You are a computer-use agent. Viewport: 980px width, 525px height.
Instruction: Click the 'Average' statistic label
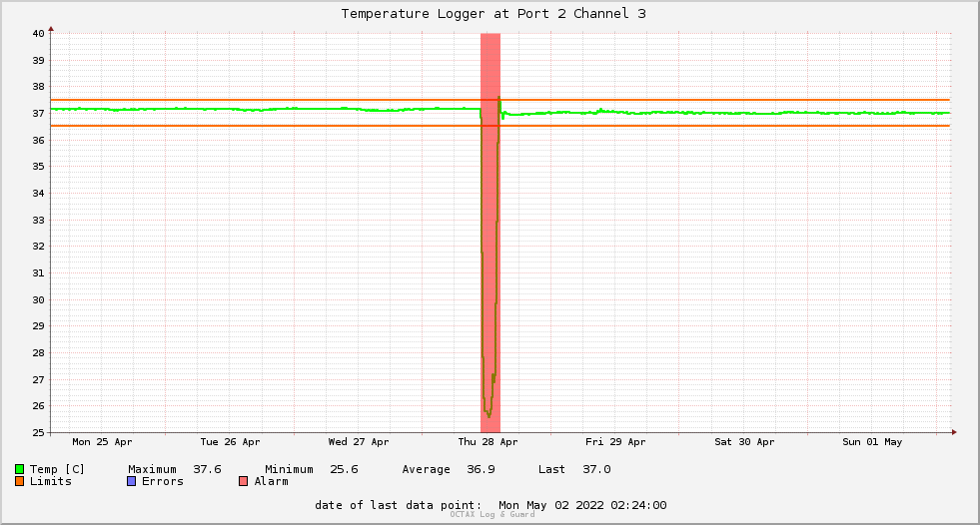[426, 469]
